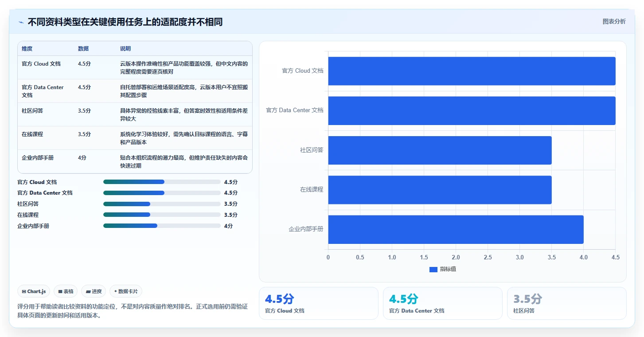Click the 数据 table column header
Image resolution: width=644 pixels, height=337 pixels.
(x=83, y=49)
